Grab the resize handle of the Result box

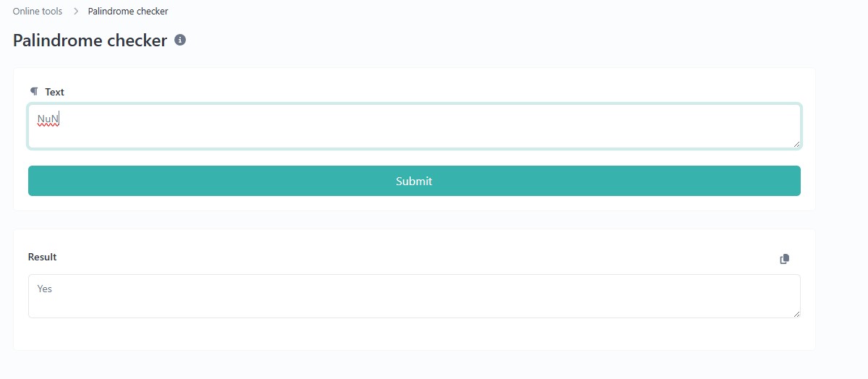point(796,313)
